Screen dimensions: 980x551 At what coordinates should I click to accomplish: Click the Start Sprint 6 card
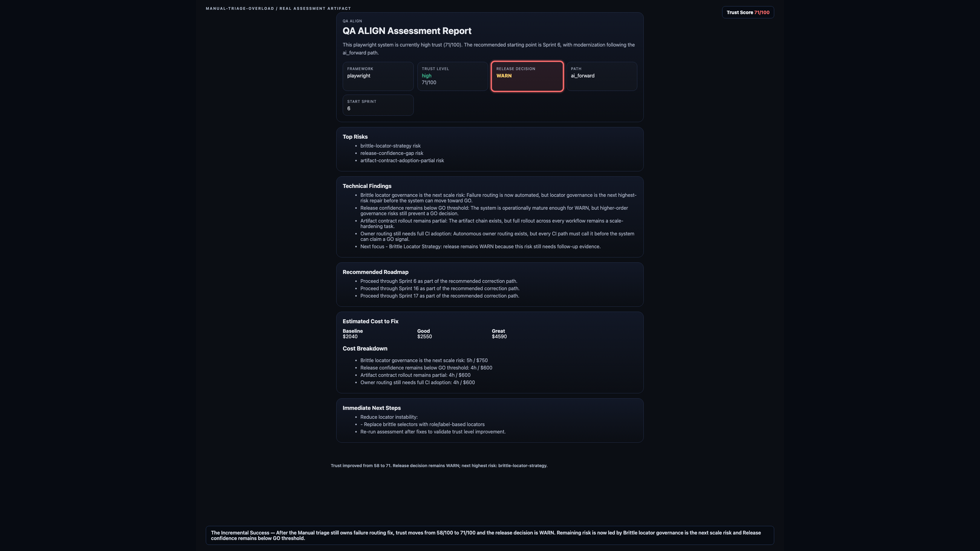[378, 105]
